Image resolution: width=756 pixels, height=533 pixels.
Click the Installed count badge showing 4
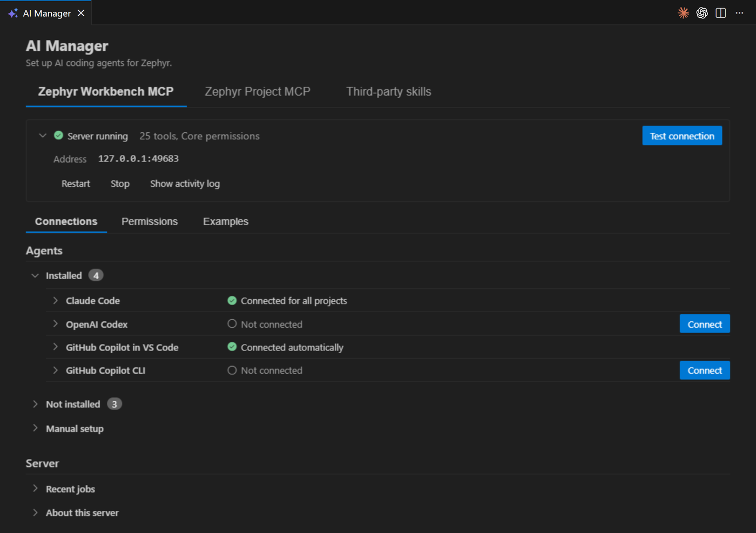pos(96,275)
